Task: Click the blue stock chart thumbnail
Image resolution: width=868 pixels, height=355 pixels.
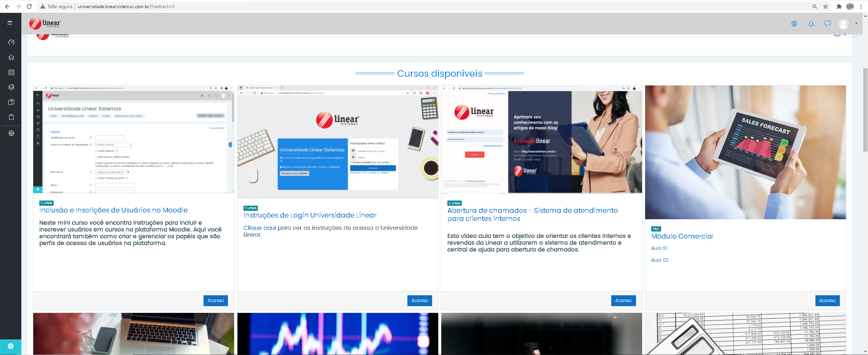Action: click(x=338, y=334)
